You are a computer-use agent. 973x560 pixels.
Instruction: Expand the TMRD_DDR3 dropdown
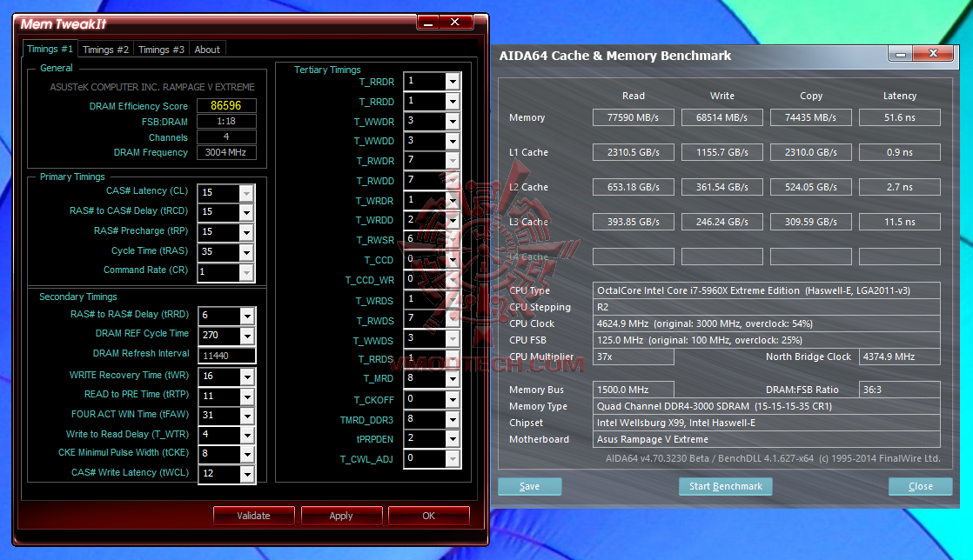pyautogui.click(x=453, y=419)
